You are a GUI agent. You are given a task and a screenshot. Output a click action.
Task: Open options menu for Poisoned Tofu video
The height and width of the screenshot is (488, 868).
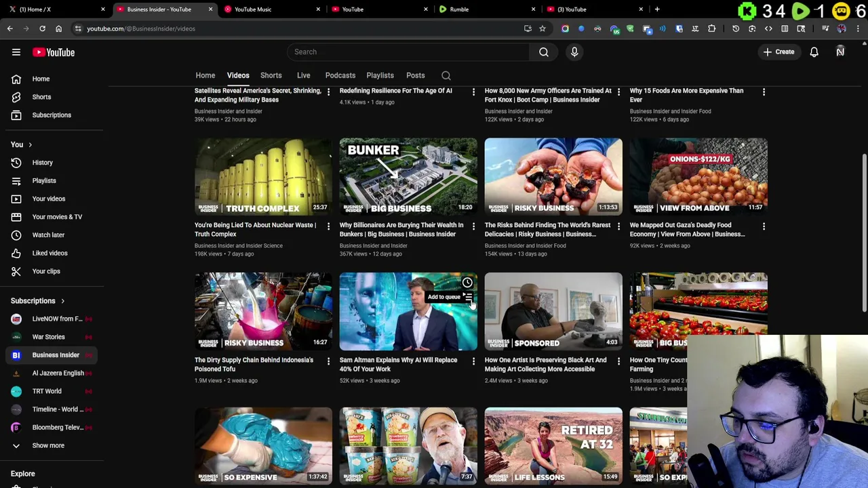(328, 361)
